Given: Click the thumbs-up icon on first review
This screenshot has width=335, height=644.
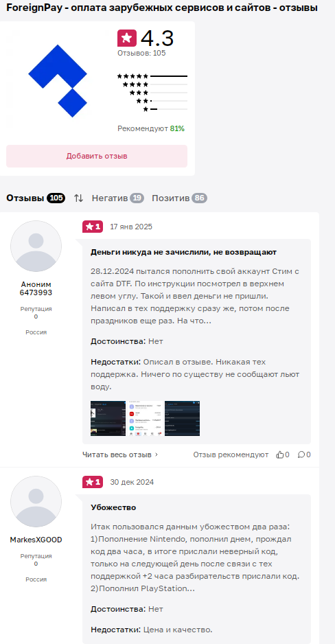Looking at the screenshot, I should click(280, 455).
